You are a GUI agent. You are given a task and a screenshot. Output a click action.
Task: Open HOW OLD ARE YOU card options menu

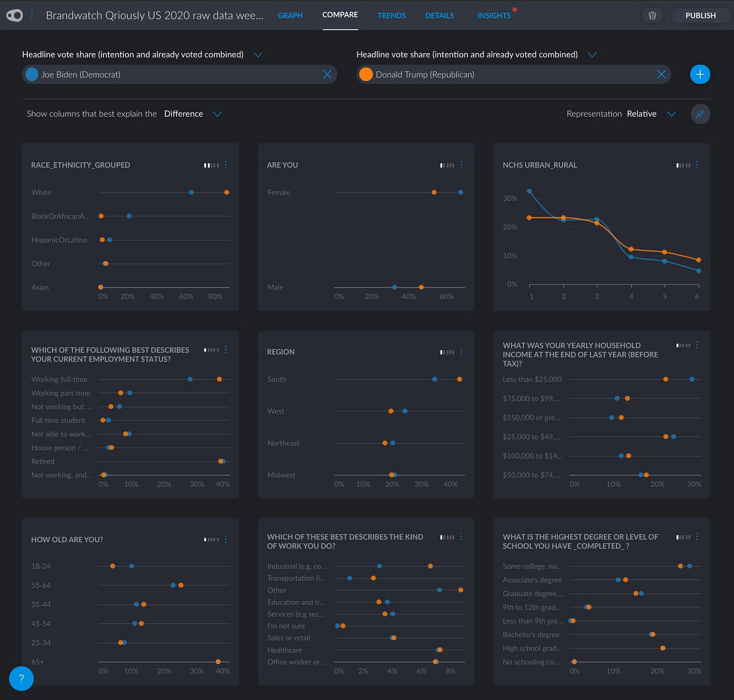click(x=225, y=539)
